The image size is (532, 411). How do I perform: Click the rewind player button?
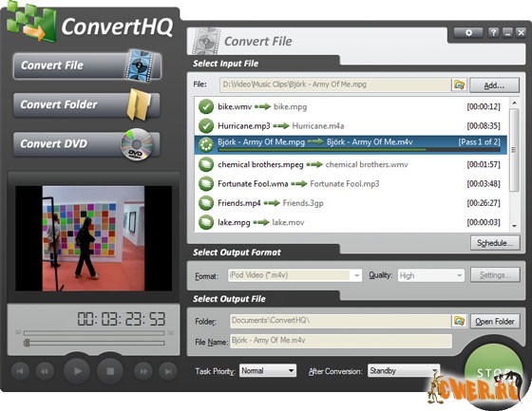click(45, 371)
